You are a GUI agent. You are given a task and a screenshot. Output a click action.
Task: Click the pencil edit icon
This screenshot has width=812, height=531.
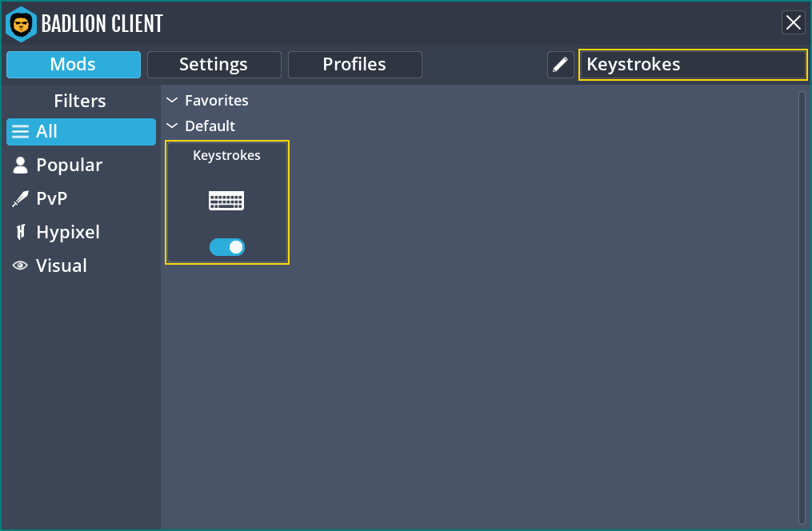pos(560,65)
